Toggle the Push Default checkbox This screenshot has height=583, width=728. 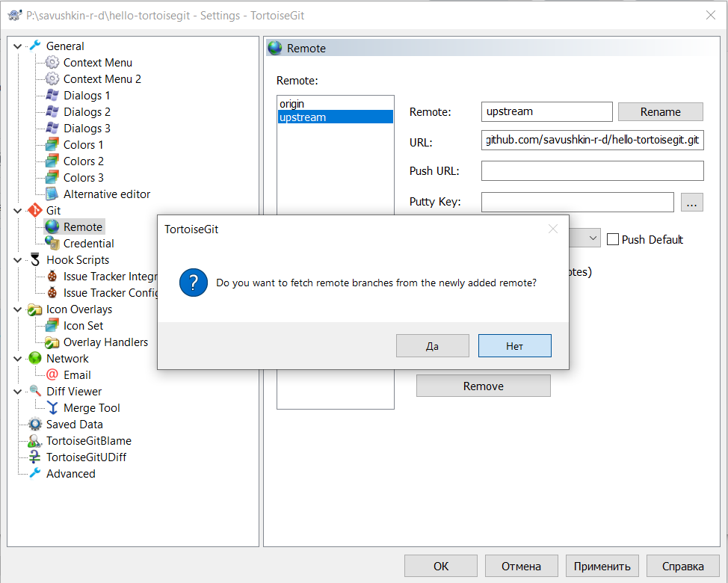[613, 239]
